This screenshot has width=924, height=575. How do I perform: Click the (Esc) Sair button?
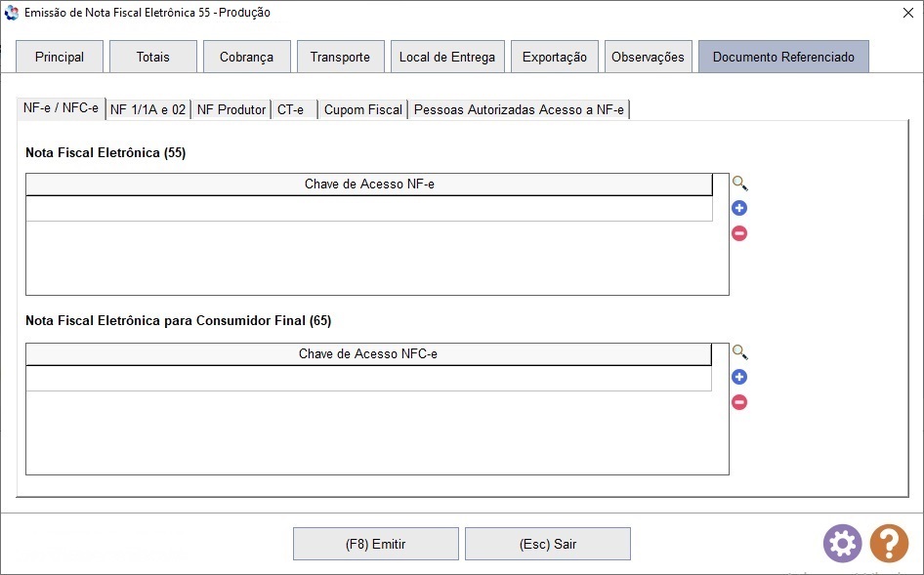tap(548, 544)
